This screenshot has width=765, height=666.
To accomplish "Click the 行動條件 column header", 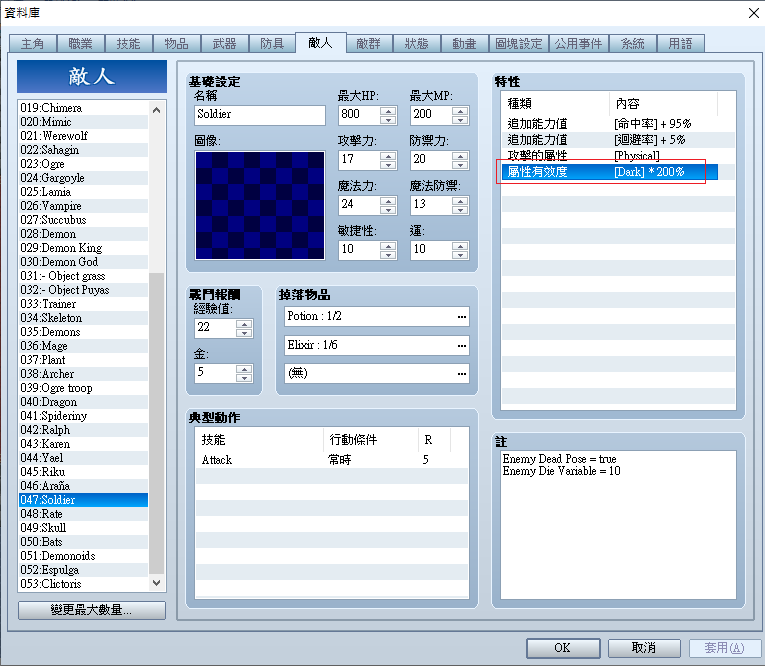I will [371, 440].
